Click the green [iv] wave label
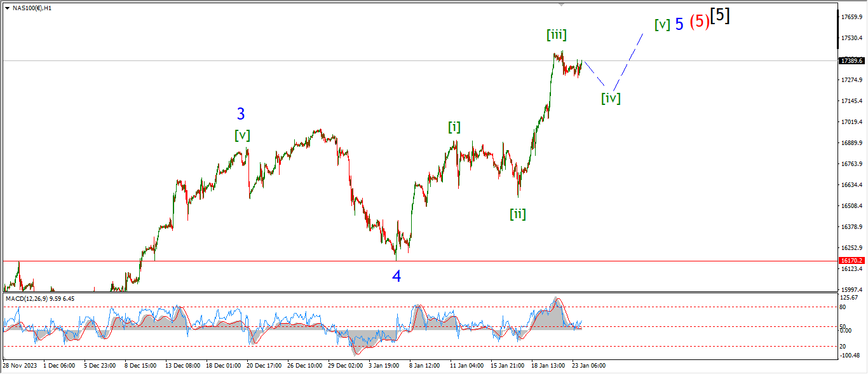 [611, 98]
